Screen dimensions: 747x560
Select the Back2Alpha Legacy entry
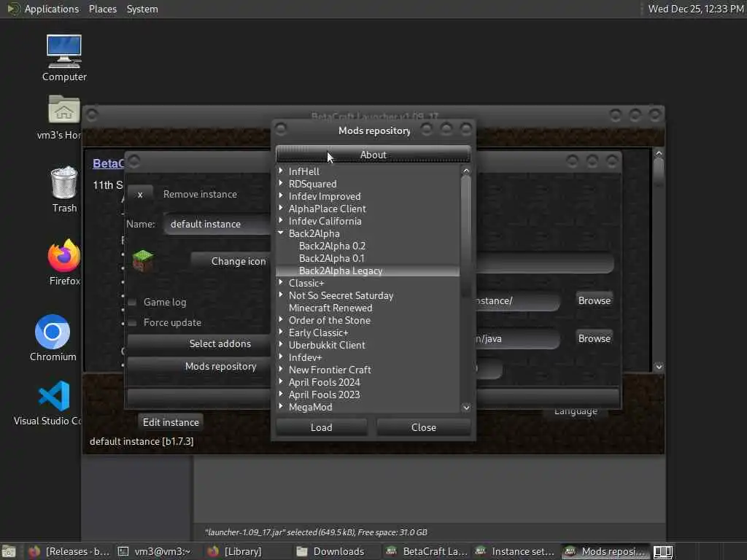coord(368,271)
